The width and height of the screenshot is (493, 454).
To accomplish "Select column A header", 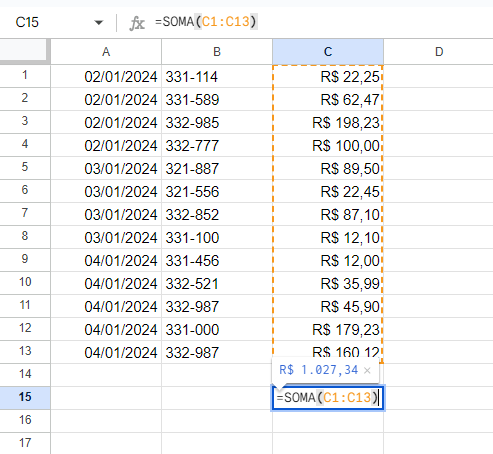I will [x=106, y=52].
